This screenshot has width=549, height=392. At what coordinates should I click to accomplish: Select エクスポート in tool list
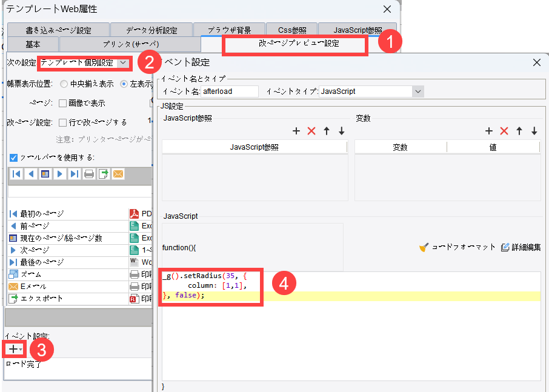tap(68, 299)
